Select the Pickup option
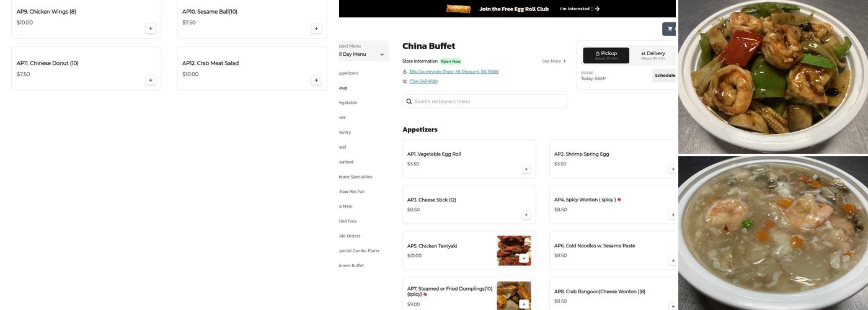The image size is (868, 310). (606, 55)
